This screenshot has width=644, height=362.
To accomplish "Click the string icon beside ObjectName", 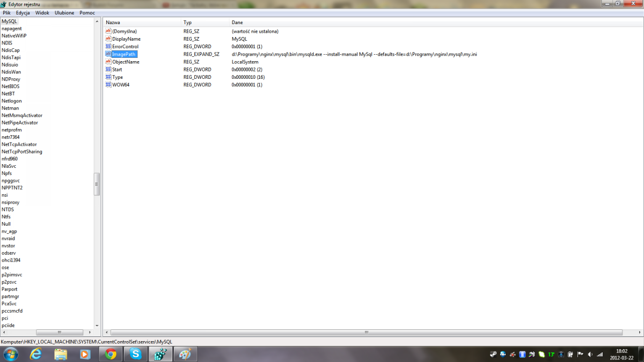I will 108,62.
